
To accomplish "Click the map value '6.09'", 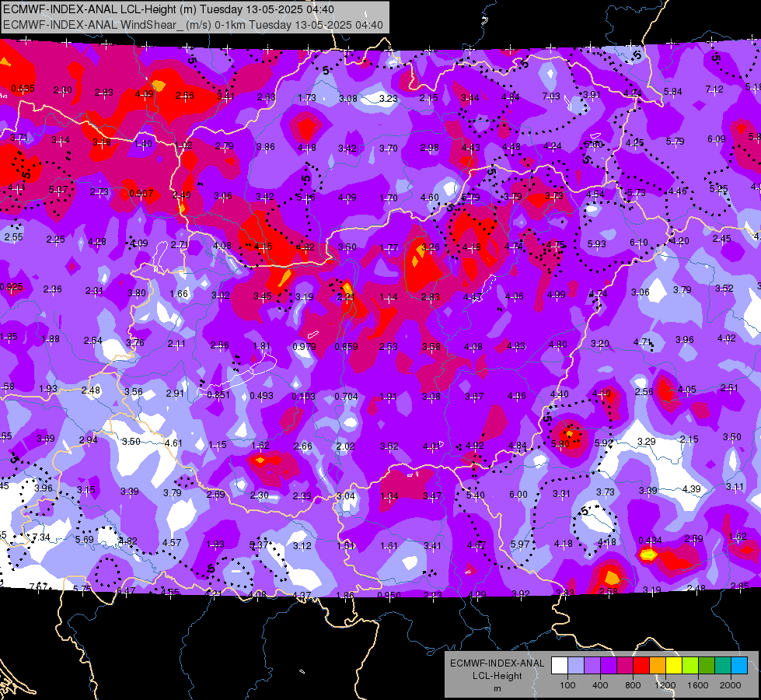I will click(717, 139).
